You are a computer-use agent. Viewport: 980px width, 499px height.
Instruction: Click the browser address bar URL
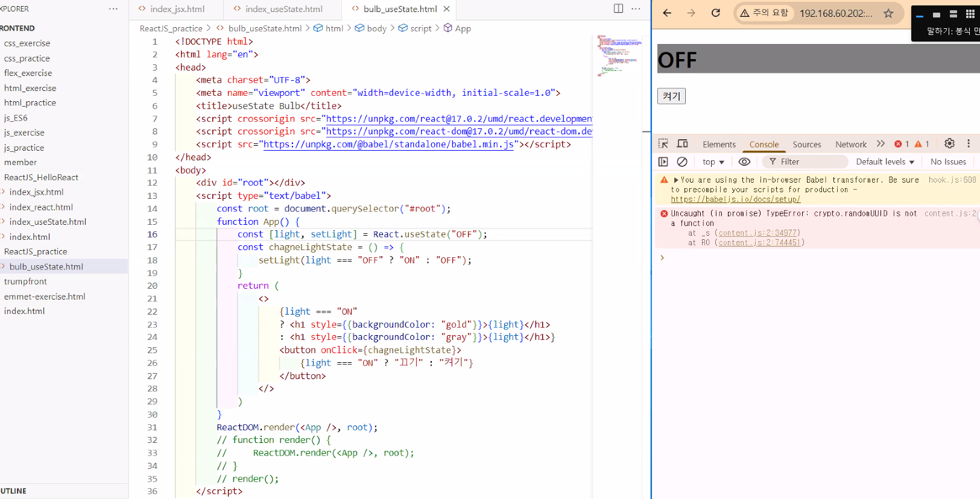pyautogui.click(x=836, y=13)
